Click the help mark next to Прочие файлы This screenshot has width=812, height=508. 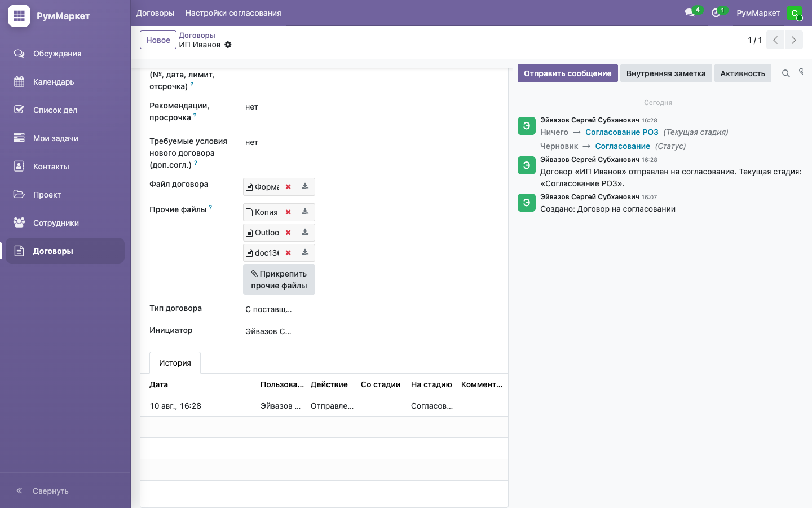pyautogui.click(x=210, y=207)
